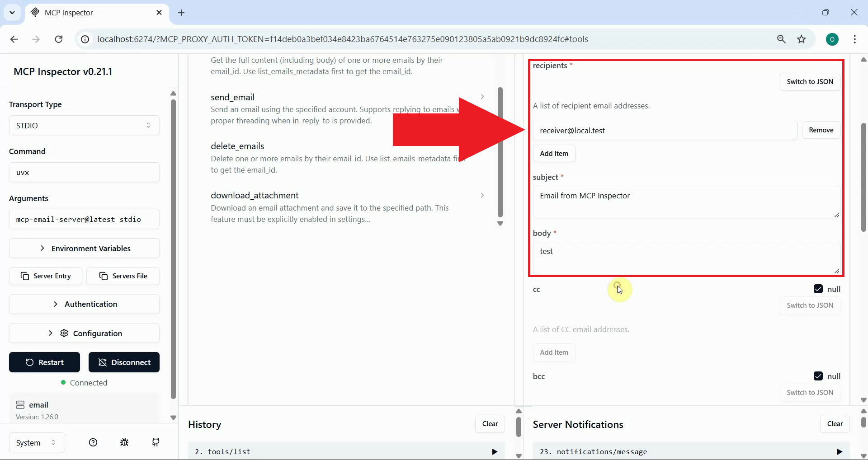Click the Server Entry copy button
This screenshot has width=868, height=460.
click(45, 276)
